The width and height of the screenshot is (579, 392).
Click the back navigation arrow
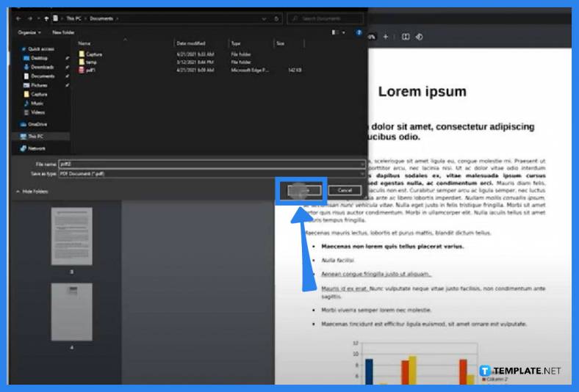18,18
